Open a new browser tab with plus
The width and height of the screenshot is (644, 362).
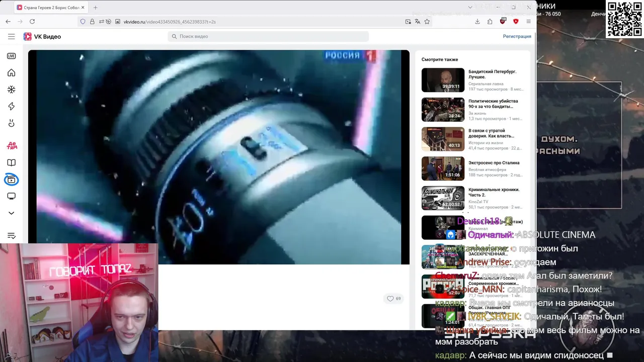pos(95,8)
